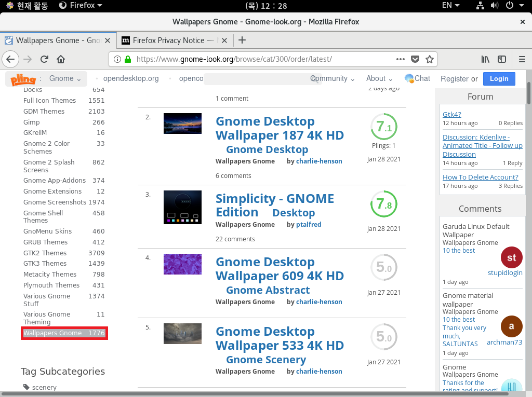Select GRUB Themes category
Image resolution: width=532 pixels, height=397 pixels.
(x=46, y=242)
